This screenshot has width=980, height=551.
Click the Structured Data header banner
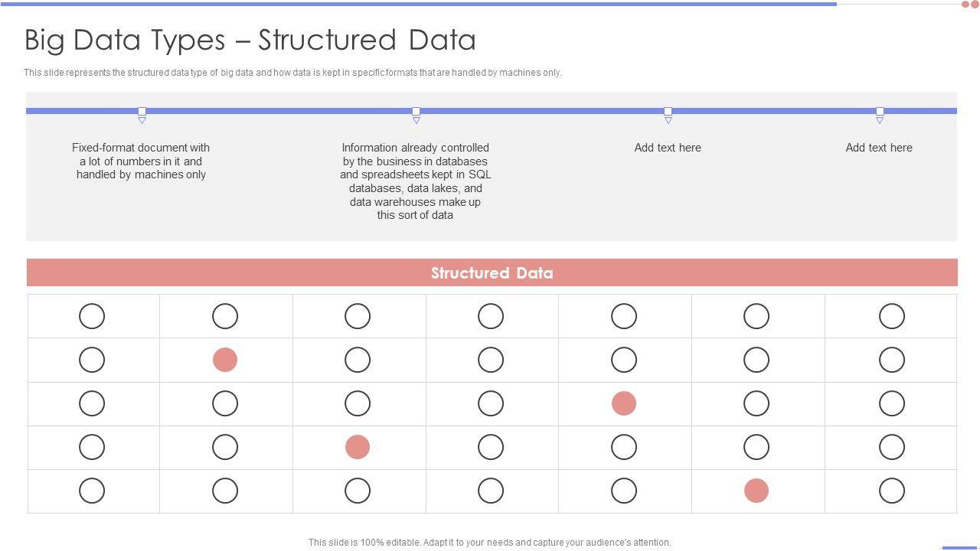click(492, 273)
